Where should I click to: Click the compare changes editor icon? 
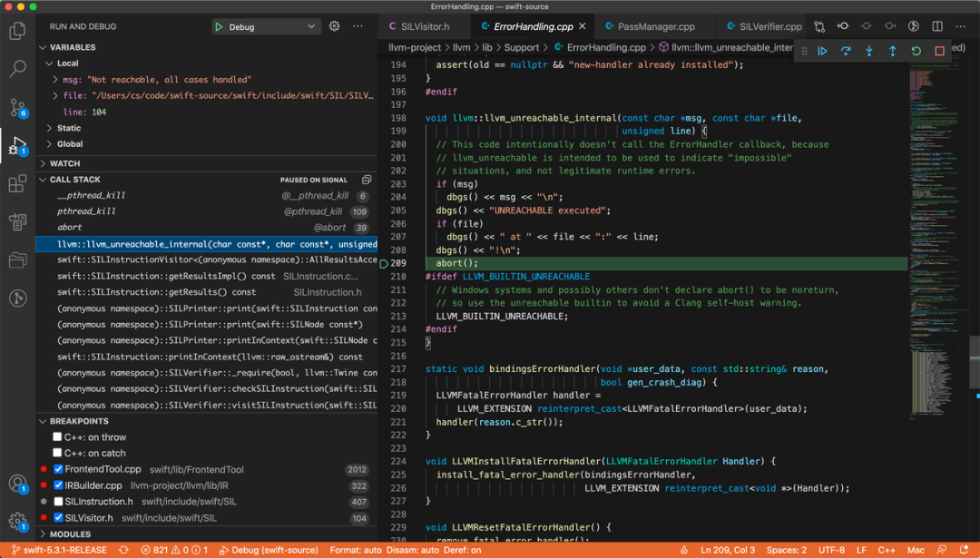819,26
